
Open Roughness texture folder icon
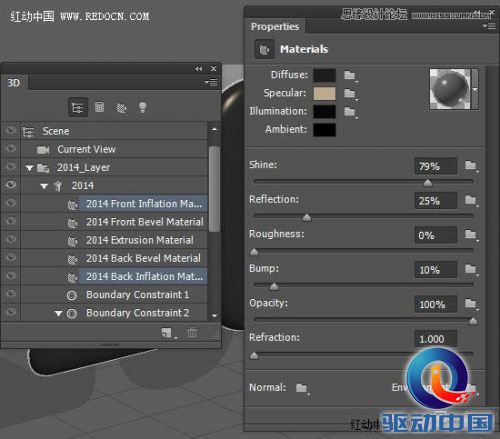point(471,235)
